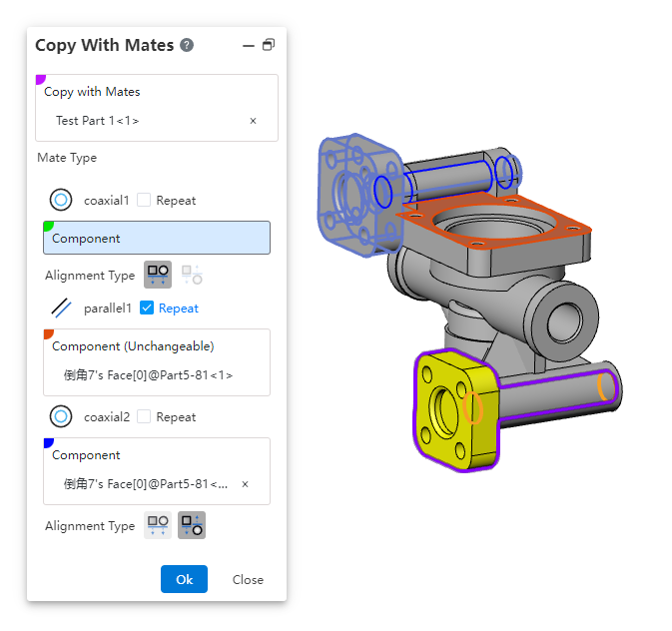
Task: Click the parallel1 face entry text
Action: [x=148, y=375]
